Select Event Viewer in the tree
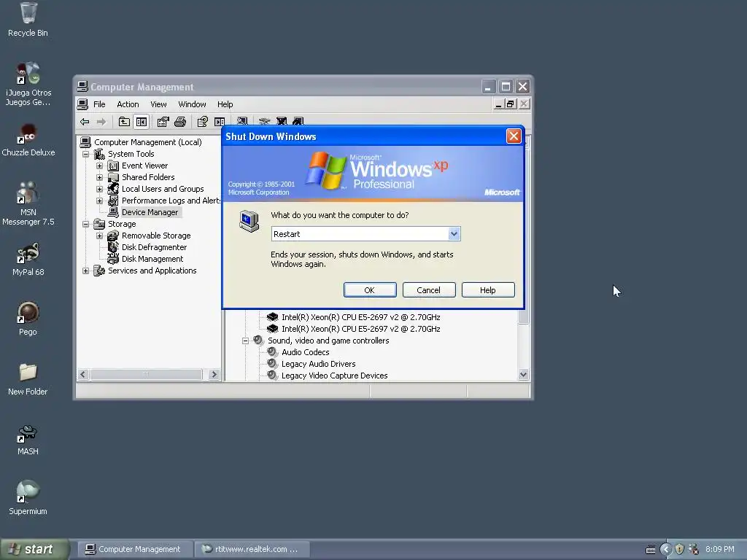The width and height of the screenshot is (747, 560). coord(144,166)
